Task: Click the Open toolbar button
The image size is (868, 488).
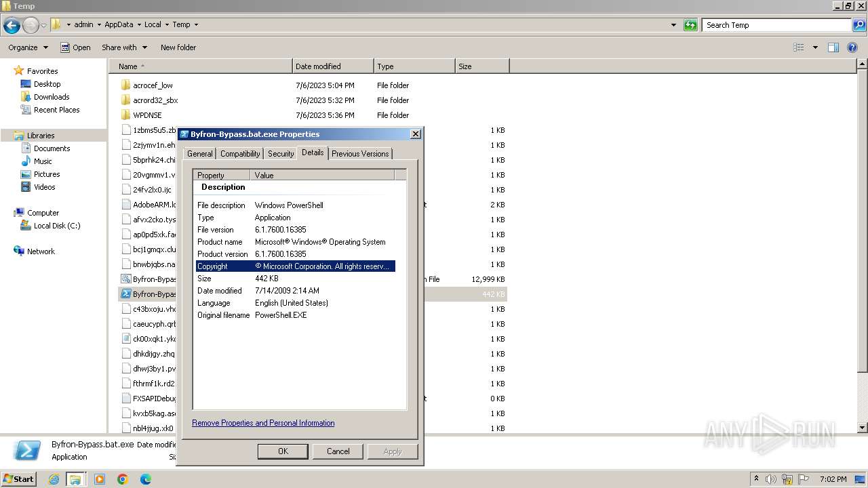Action: pos(75,47)
